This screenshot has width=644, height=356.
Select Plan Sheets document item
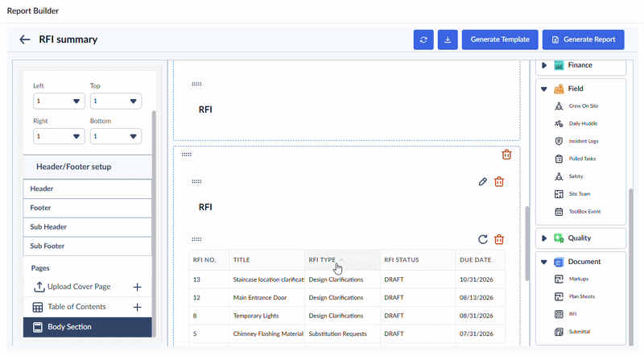pyautogui.click(x=575, y=296)
